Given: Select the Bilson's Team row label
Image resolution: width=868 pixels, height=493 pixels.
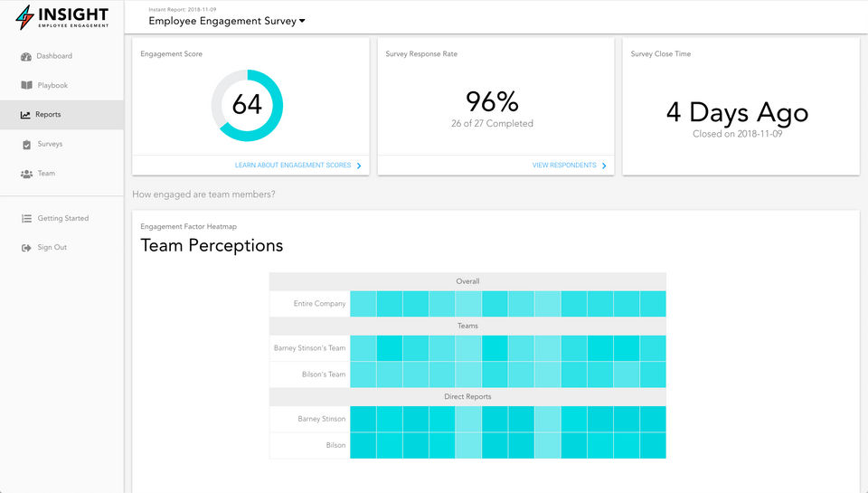Looking at the screenshot, I should pos(324,374).
